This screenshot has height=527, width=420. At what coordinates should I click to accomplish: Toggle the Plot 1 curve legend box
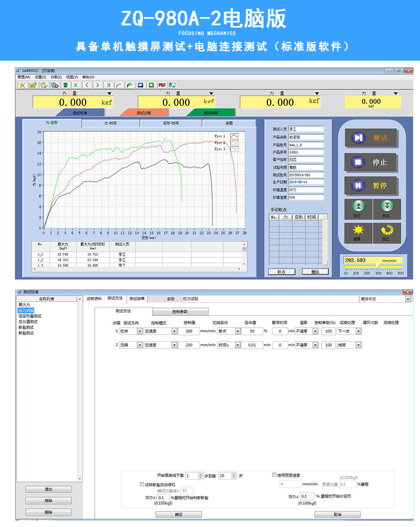[234, 136]
